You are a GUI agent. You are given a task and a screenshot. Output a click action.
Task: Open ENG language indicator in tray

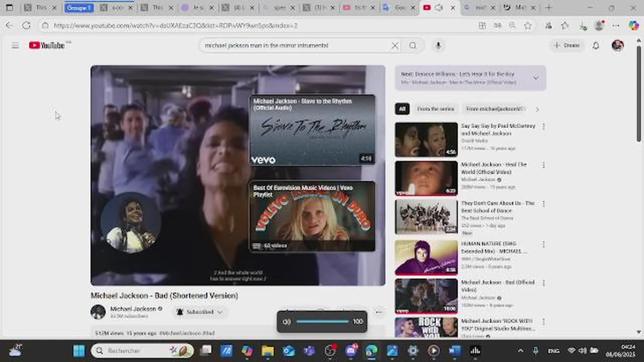pos(553,350)
